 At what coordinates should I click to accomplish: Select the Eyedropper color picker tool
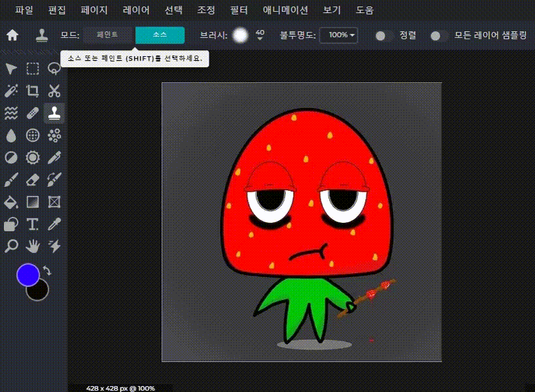54,224
